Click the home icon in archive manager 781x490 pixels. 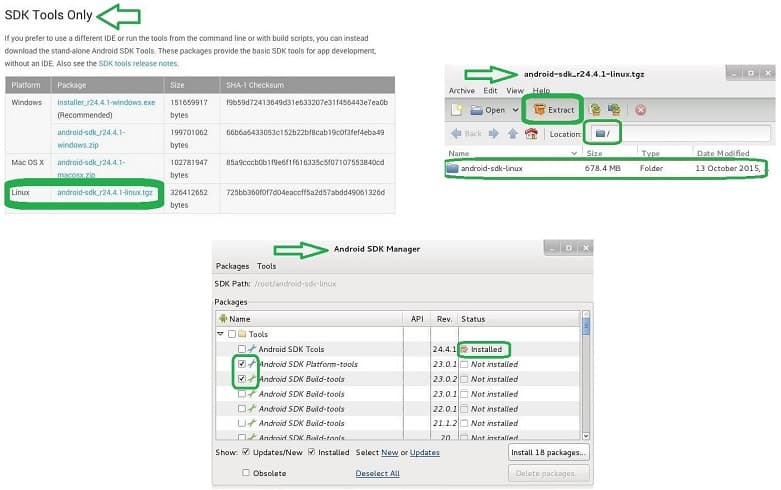531,133
